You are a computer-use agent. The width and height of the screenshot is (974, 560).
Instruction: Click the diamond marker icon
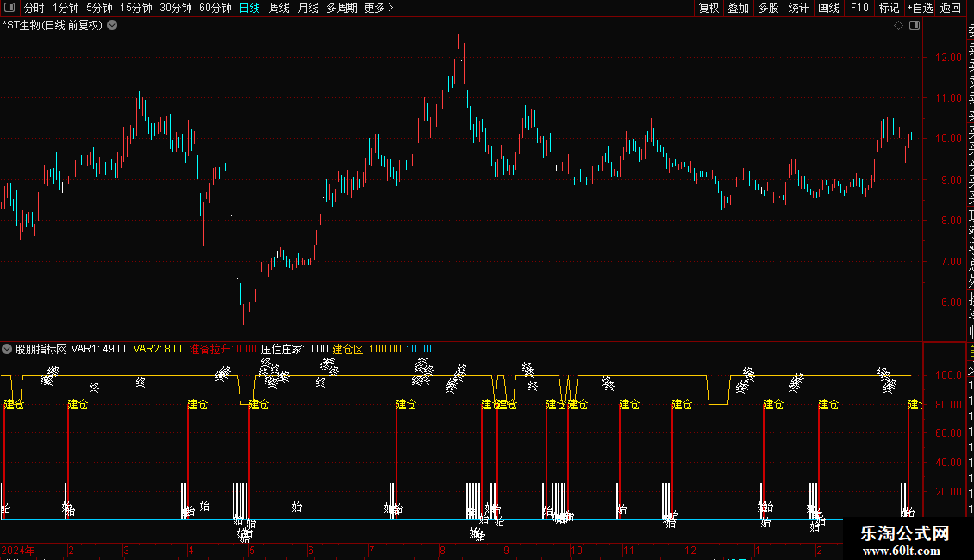(898, 26)
